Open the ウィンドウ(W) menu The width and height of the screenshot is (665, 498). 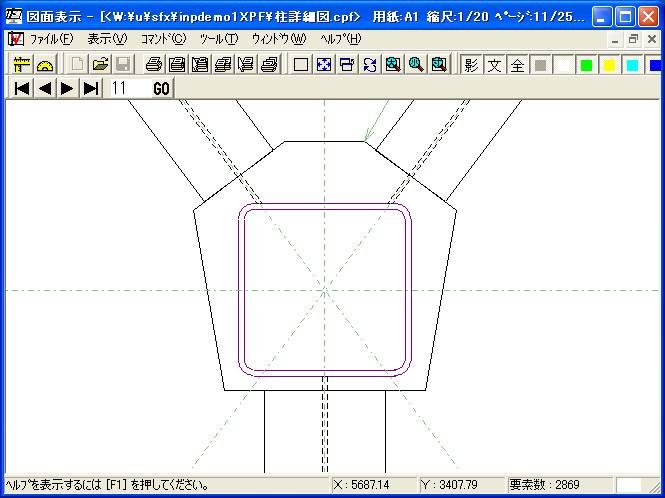279,39
